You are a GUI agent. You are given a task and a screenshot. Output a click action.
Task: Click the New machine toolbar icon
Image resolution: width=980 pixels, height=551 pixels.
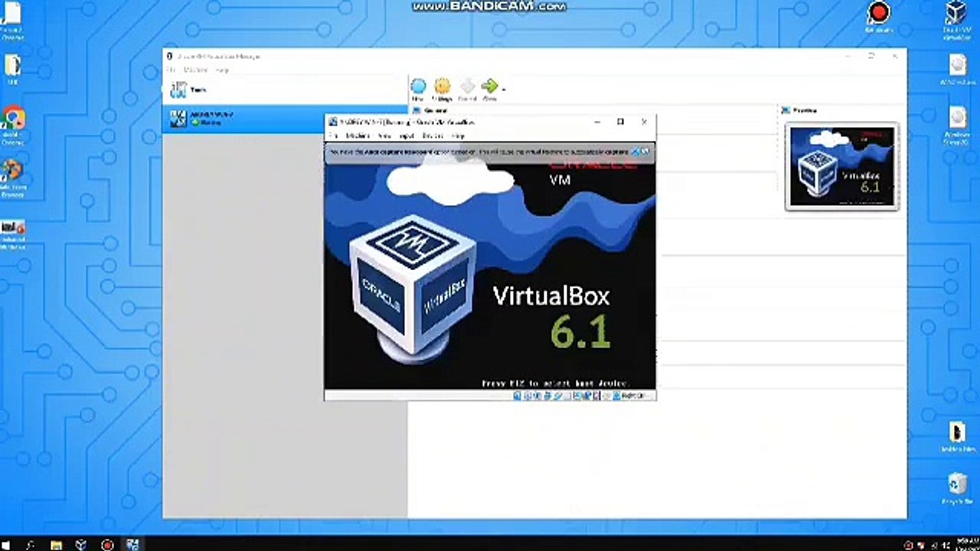click(x=418, y=90)
